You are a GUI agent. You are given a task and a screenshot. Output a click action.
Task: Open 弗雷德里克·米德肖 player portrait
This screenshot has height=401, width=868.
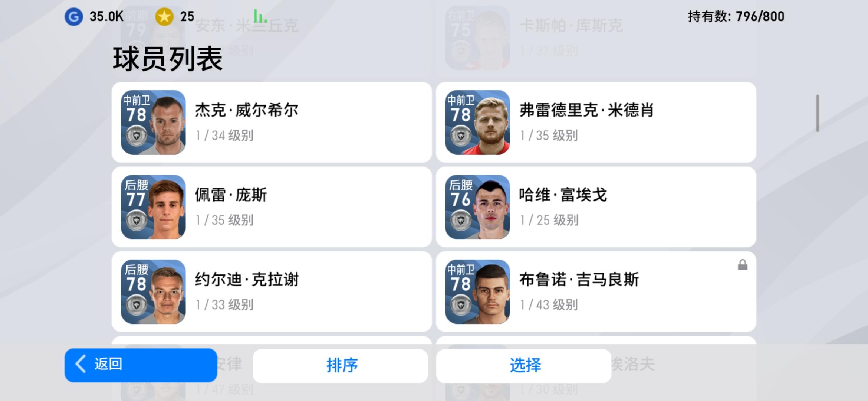pyautogui.click(x=477, y=123)
